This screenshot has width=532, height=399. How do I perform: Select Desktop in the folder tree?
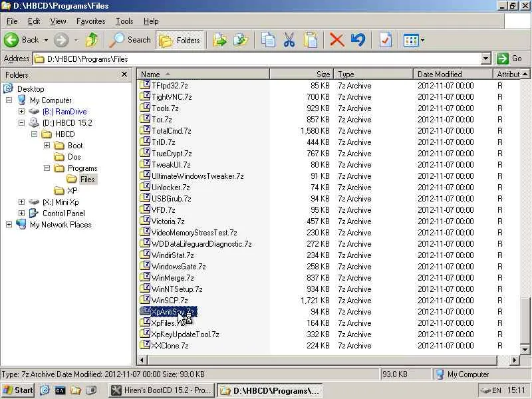pyautogui.click(x=31, y=89)
